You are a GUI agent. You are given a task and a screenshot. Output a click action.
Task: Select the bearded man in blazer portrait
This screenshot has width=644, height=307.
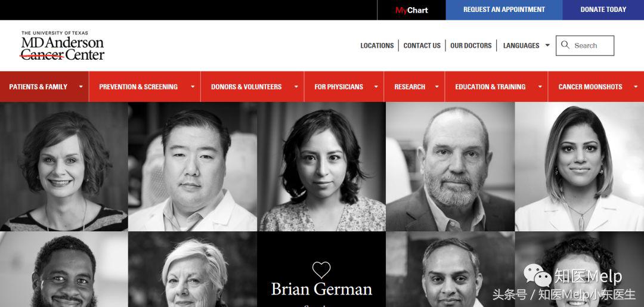pos(450,167)
